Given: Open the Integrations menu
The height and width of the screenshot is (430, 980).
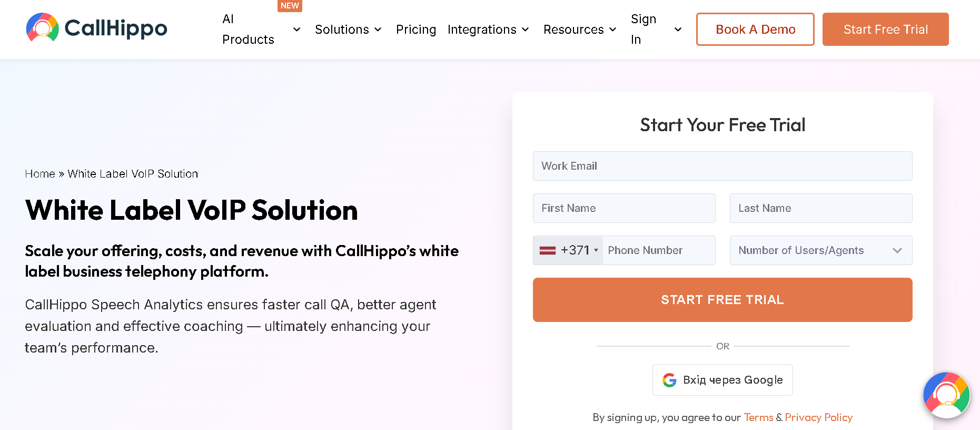Looking at the screenshot, I should pos(488,30).
